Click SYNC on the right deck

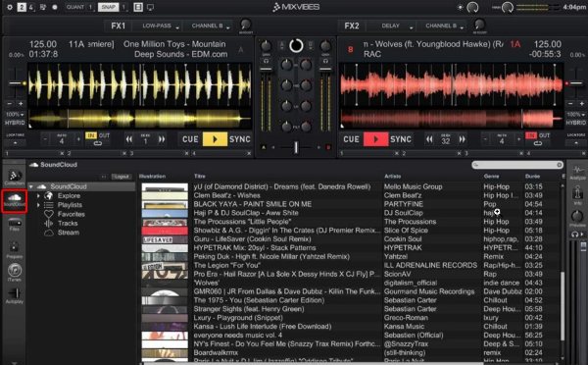click(401, 139)
